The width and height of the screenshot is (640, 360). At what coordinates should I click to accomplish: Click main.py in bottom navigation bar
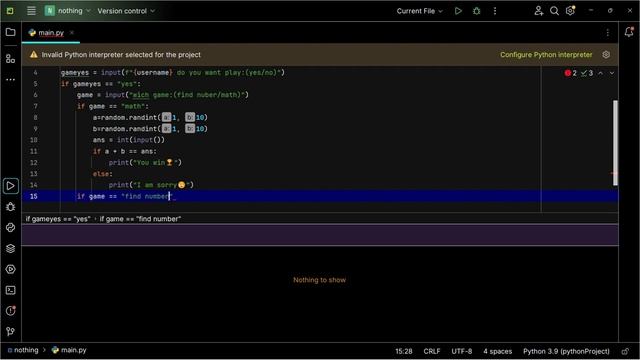pyautogui.click(x=69, y=350)
